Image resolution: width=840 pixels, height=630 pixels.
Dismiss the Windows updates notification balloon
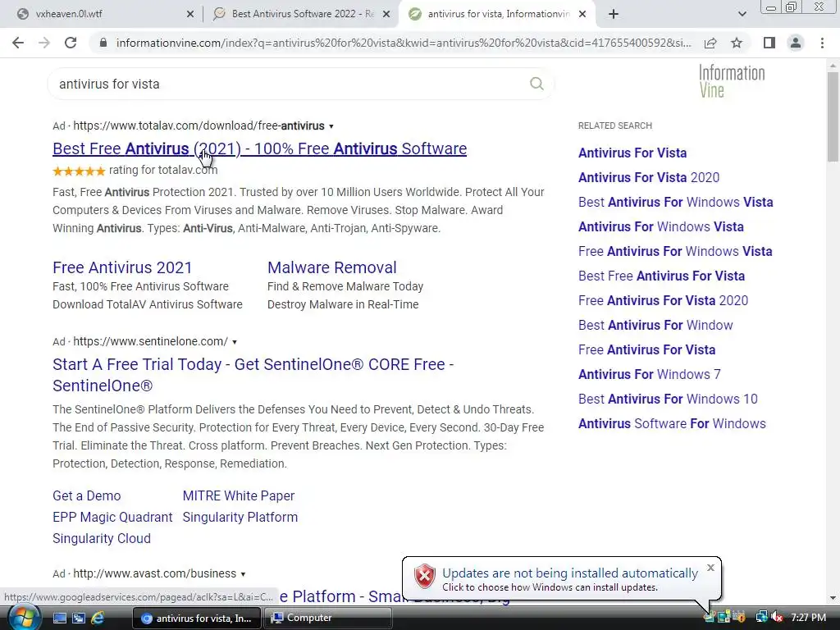[x=710, y=568]
